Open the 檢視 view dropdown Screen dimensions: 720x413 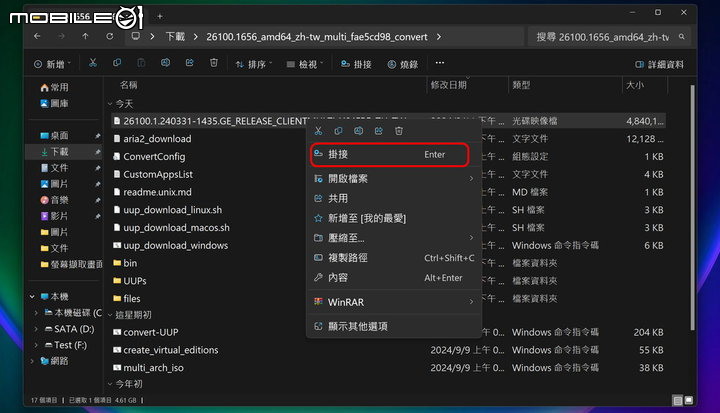(x=305, y=64)
